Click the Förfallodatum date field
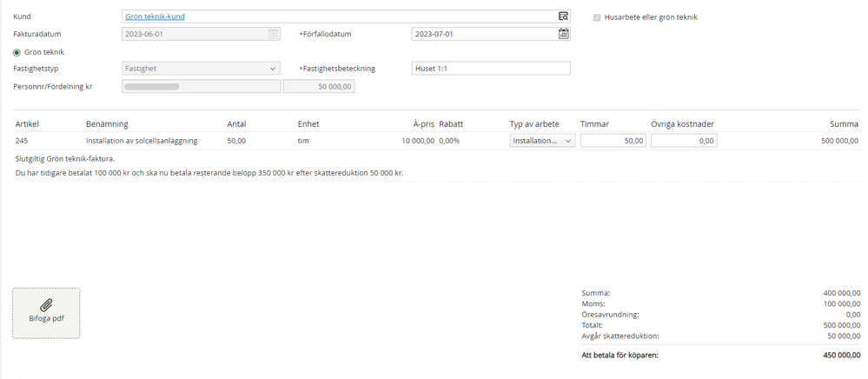The image size is (868, 379). click(x=482, y=34)
